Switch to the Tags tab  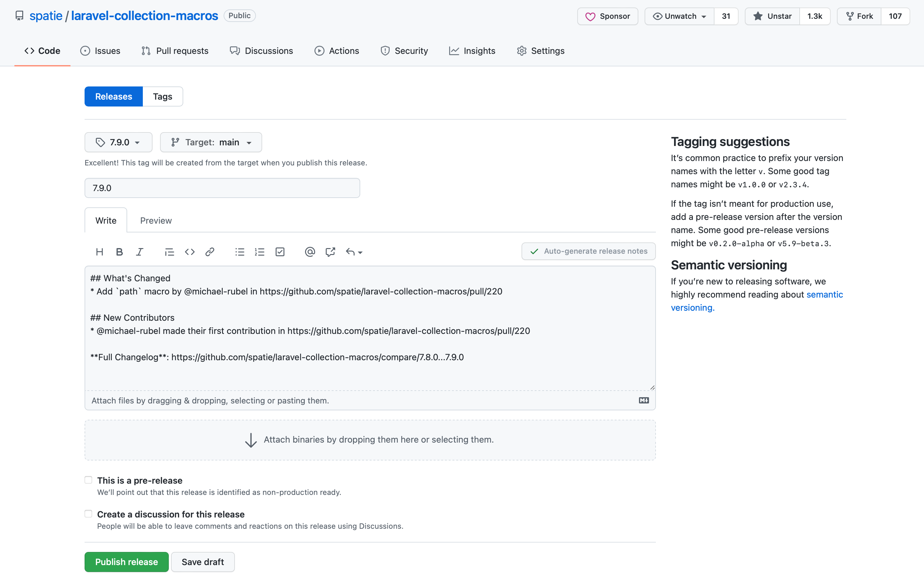(163, 96)
